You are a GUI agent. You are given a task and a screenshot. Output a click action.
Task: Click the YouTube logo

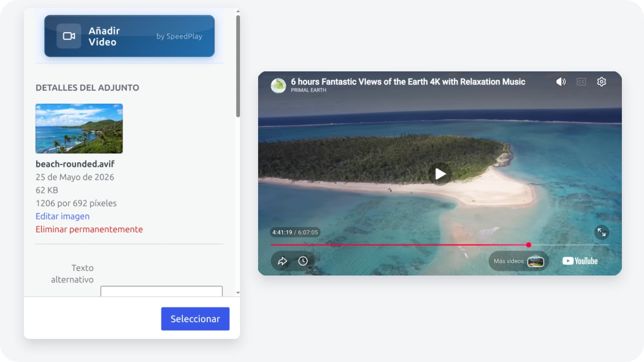pos(580,261)
